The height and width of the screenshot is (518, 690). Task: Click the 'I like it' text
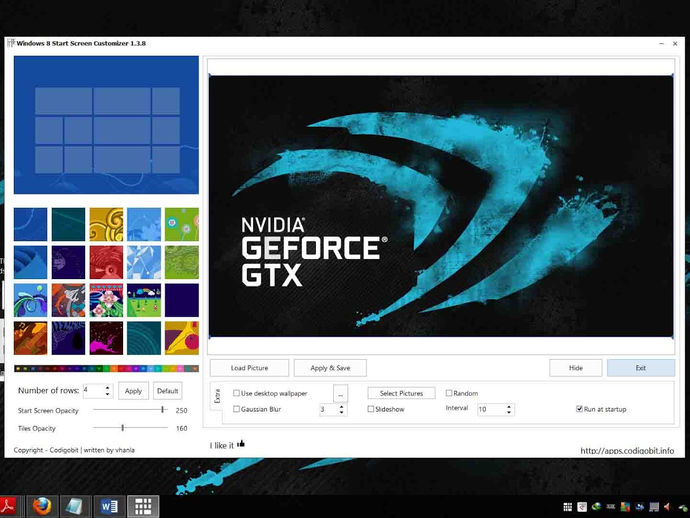click(221, 445)
